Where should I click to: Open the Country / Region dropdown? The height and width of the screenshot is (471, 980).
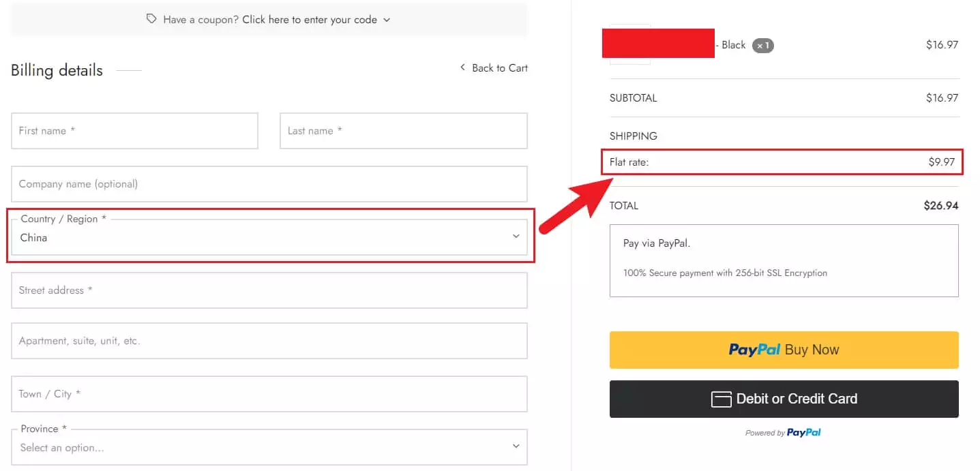(269, 237)
